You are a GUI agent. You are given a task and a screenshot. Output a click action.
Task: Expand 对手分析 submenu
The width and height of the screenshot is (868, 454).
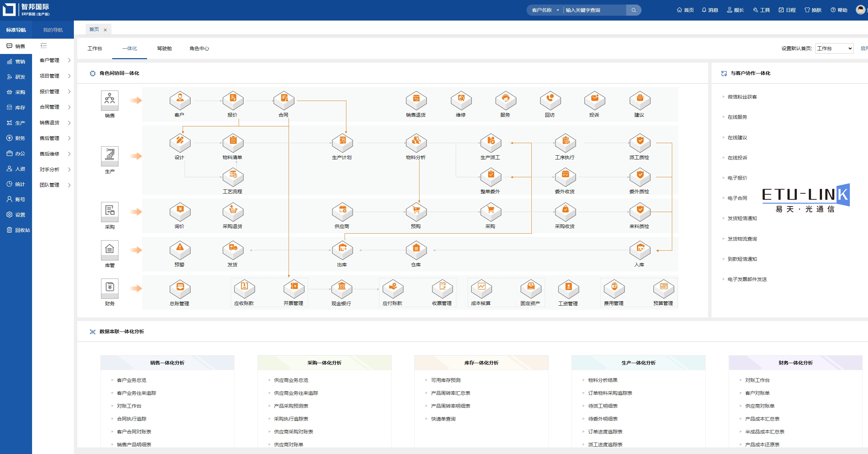coord(55,170)
